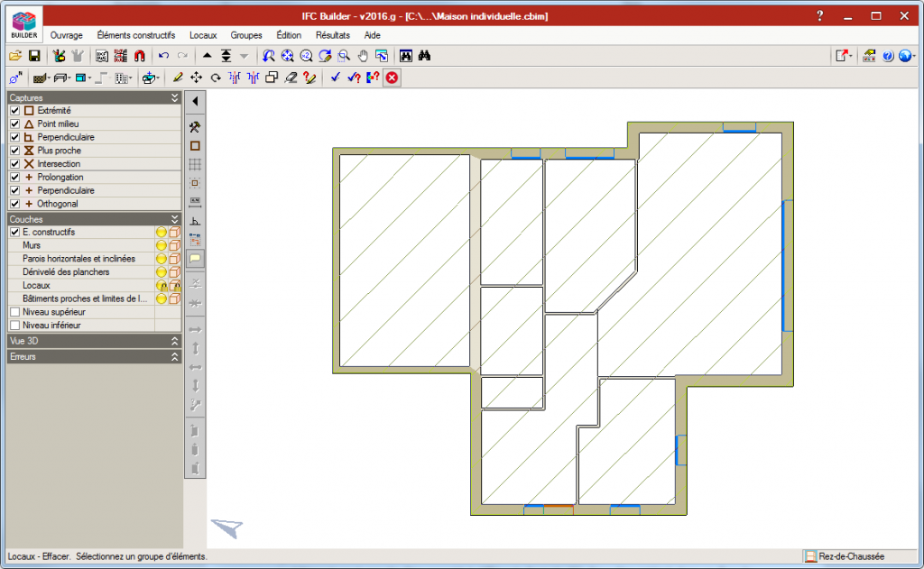Click the binoculars search icon
Screen dimensions: 924x569
click(x=424, y=56)
